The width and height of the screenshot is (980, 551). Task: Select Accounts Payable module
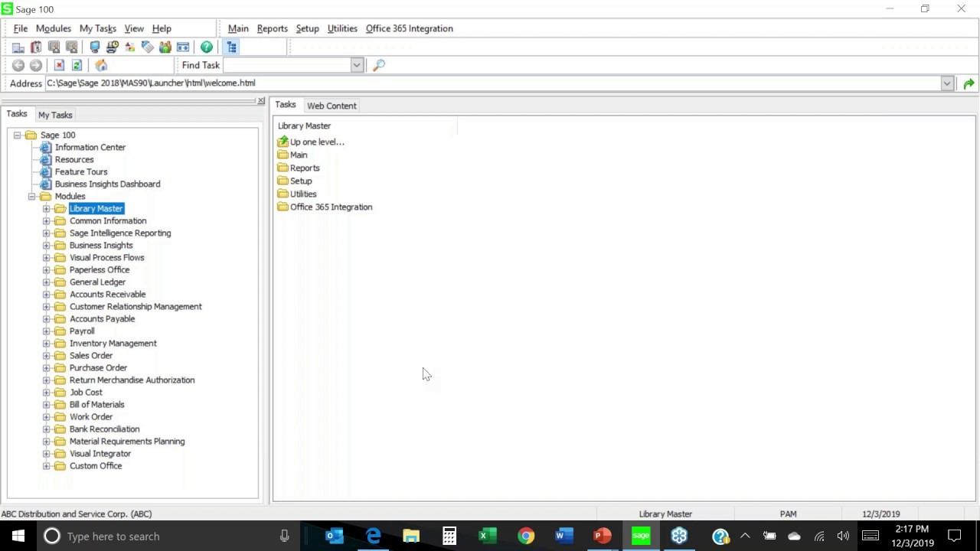click(102, 318)
